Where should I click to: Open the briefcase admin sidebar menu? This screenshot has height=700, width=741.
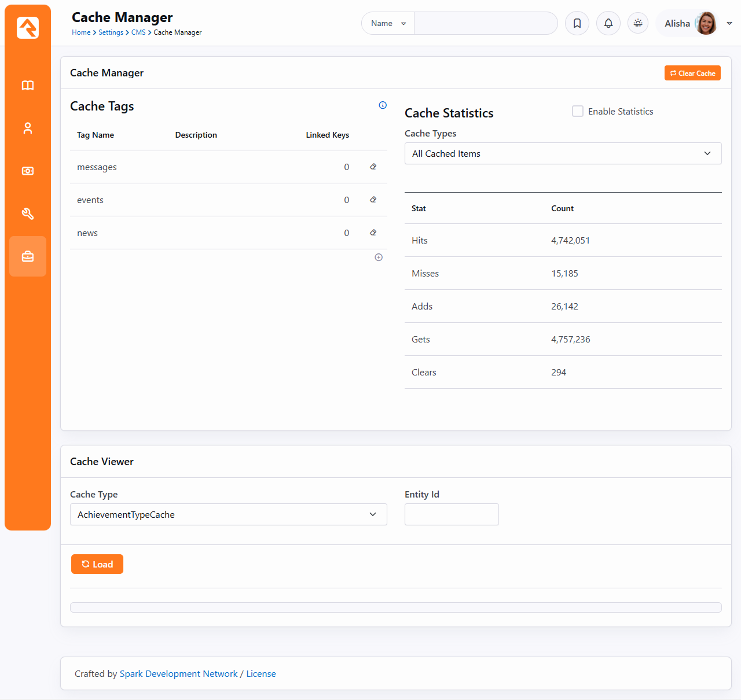[x=28, y=256]
